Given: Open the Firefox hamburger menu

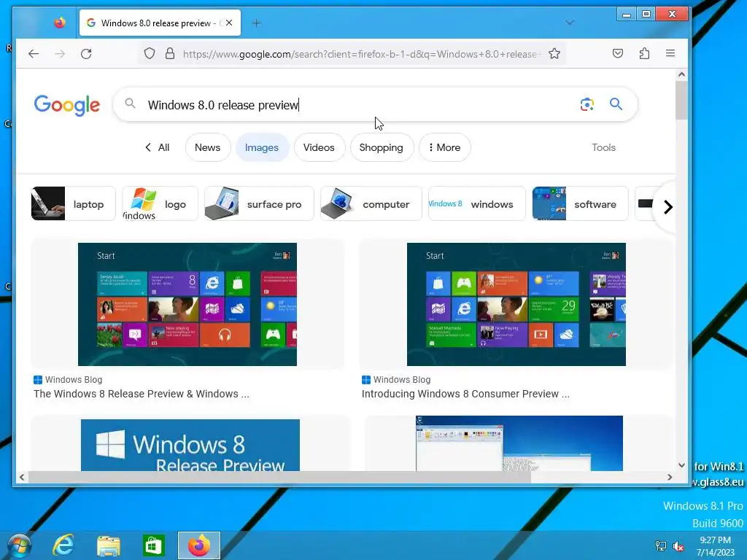Looking at the screenshot, I should pos(670,53).
